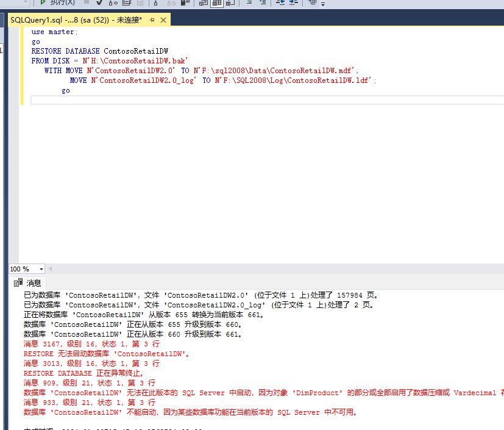Click message upgrading version 660 to 661
The width and height of the screenshot is (504, 430).
(x=133, y=334)
